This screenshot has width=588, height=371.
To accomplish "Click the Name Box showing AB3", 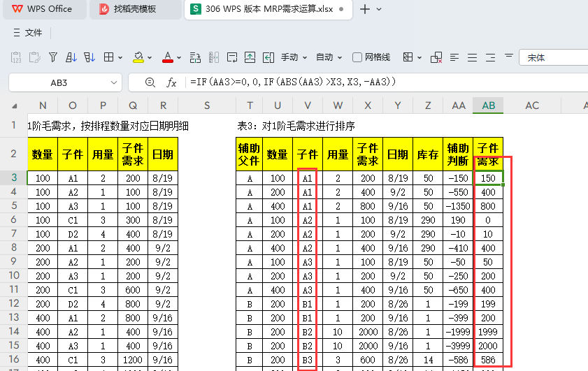I will click(x=59, y=82).
